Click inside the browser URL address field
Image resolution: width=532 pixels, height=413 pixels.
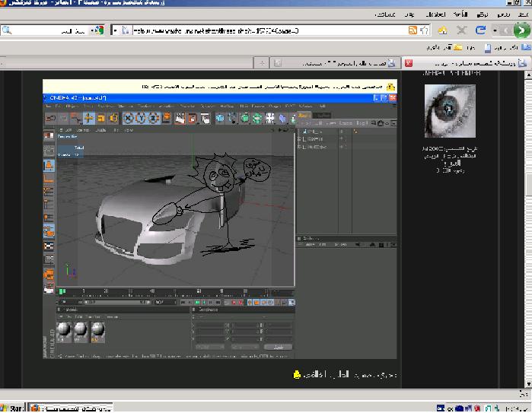268,30
